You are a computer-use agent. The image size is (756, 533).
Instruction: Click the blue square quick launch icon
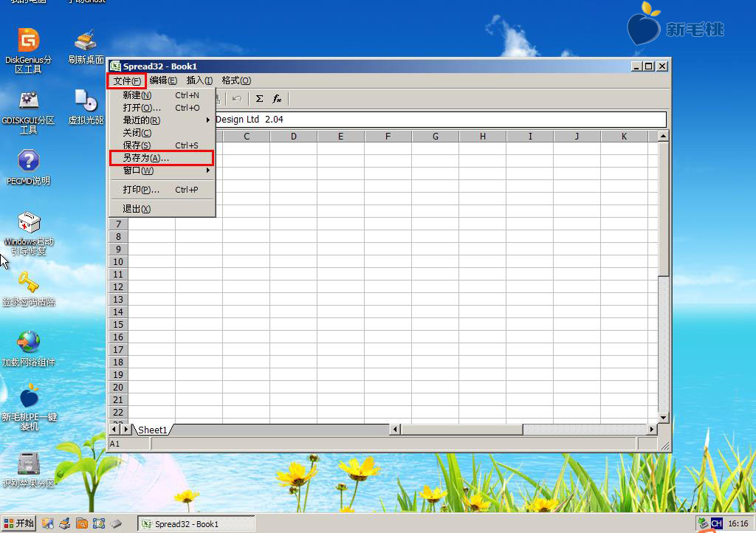[99, 523]
